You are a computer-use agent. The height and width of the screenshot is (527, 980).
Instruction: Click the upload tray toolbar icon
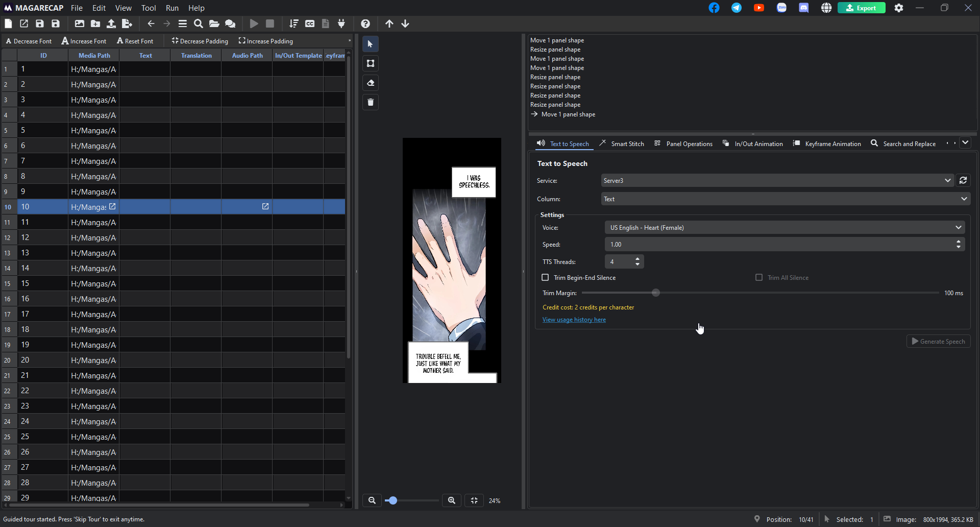pos(111,23)
